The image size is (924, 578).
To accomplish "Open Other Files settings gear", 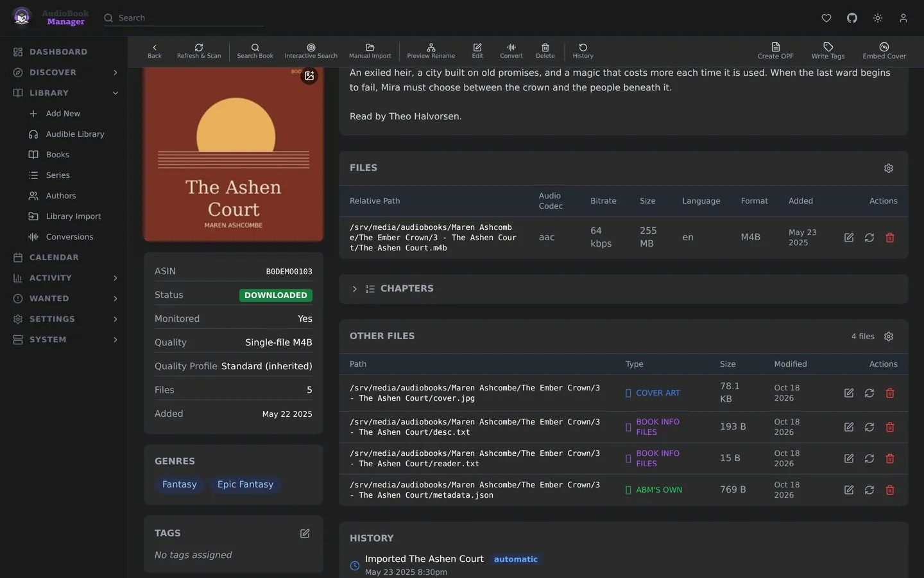I will (x=889, y=337).
